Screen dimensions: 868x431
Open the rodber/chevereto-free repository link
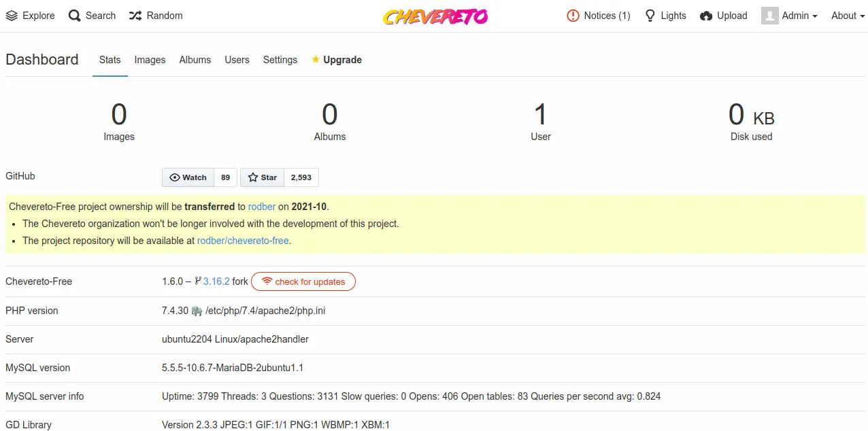click(243, 241)
